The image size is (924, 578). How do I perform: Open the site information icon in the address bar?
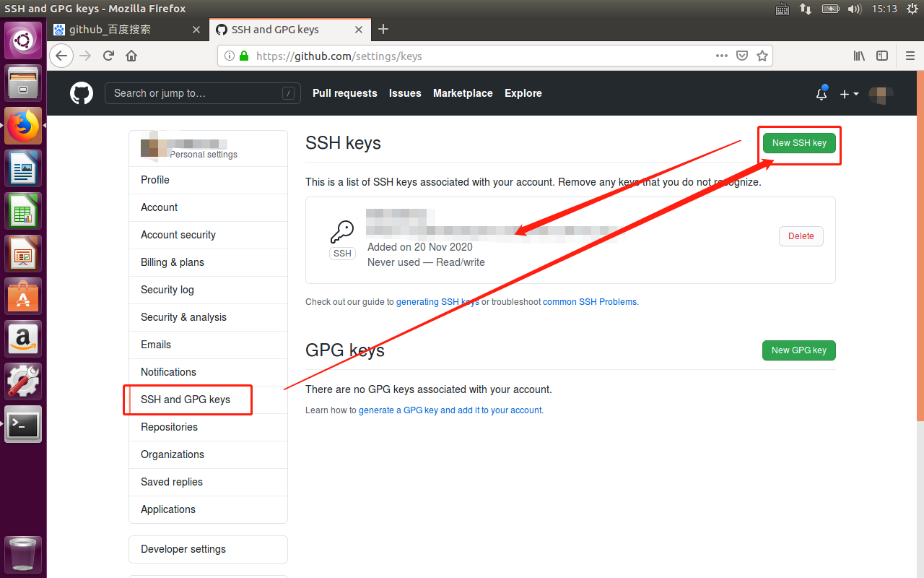(x=229, y=56)
